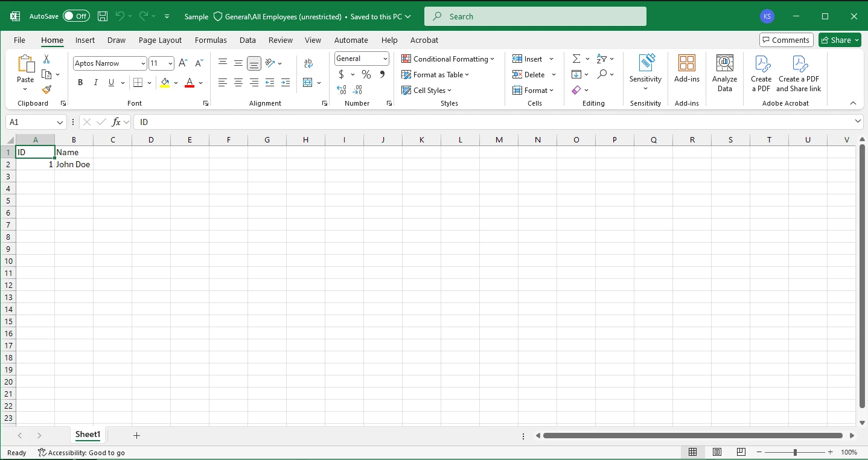Click the Comments button
Screen dimensions: 868x460
[785, 40]
